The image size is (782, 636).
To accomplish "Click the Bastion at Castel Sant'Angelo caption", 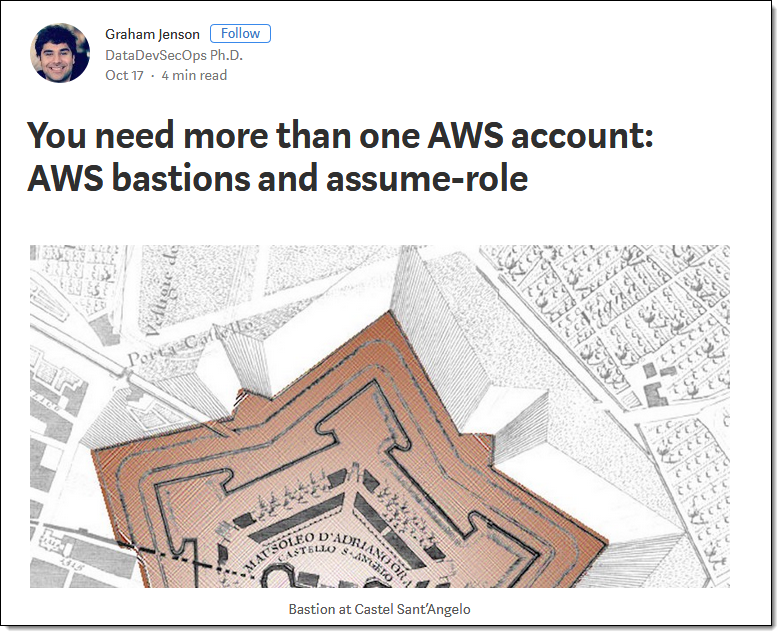I will click(379, 609).
